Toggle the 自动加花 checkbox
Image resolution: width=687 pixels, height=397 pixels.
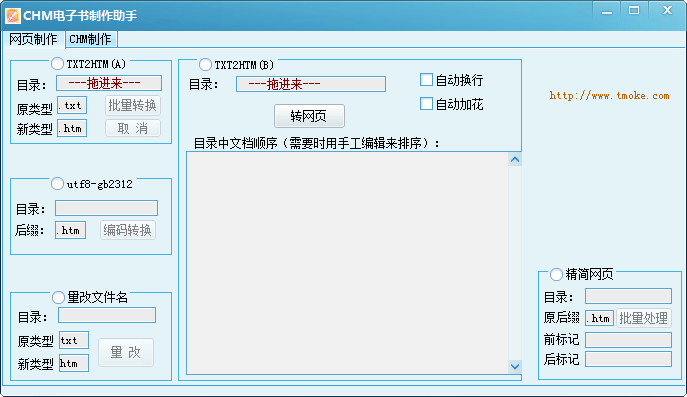click(x=426, y=104)
